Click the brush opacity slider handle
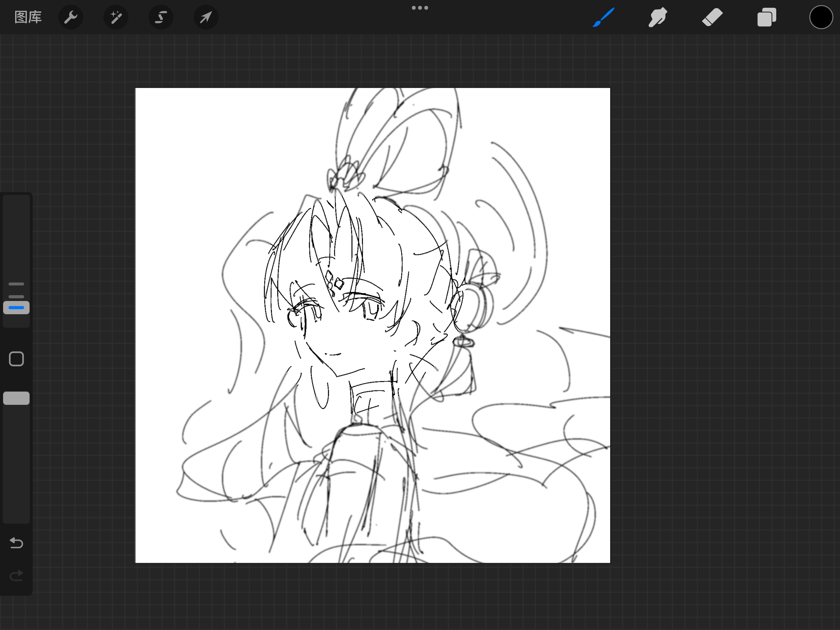Viewport: 840px width, 630px height. pos(16,398)
